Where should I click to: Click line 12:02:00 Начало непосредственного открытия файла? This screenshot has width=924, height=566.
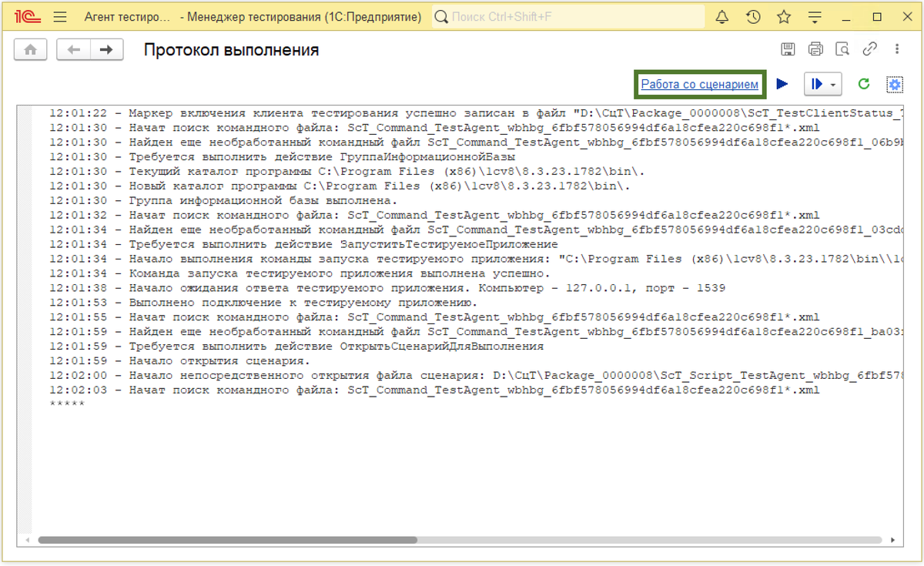(477, 375)
